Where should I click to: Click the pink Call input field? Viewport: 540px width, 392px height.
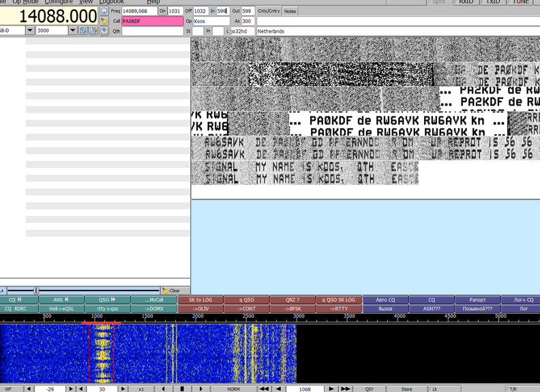[152, 21]
